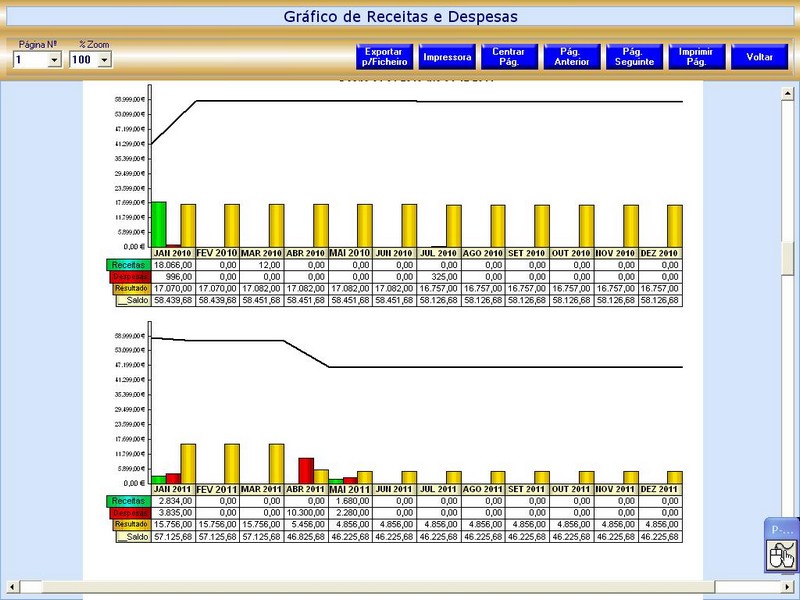The width and height of the screenshot is (800, 600).
Task: Open the Página Nº dropdown
Action: coord(54,60)
